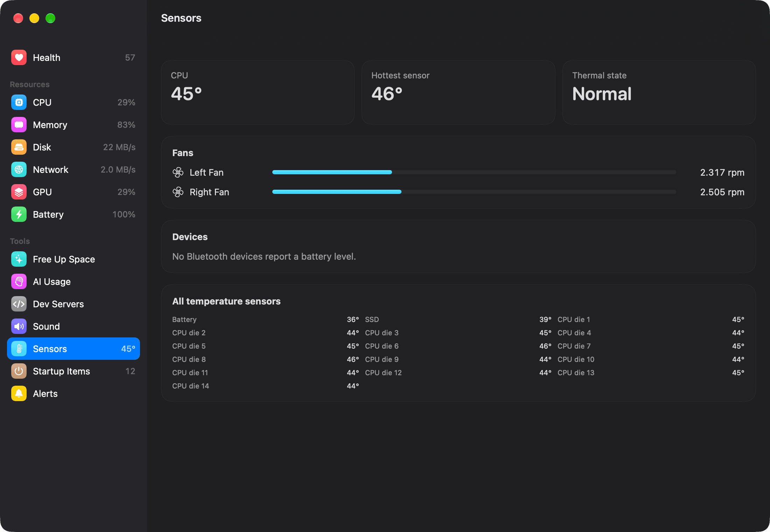Open the Health section label
The width and height of the screenshot is (770, 532).
47,58
